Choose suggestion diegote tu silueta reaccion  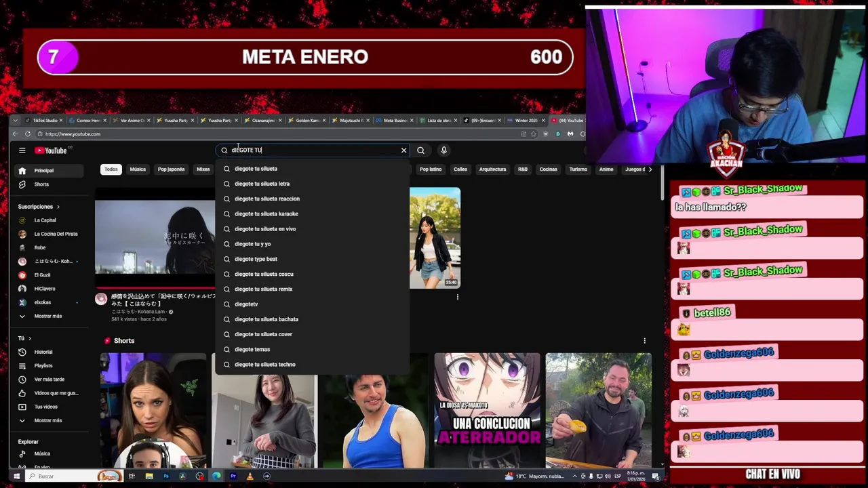click(313, 199)
